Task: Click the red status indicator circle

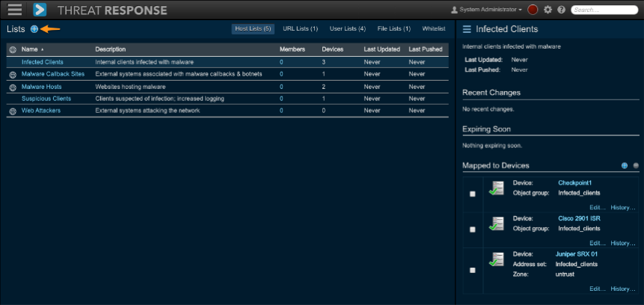Action: (533, 10)
